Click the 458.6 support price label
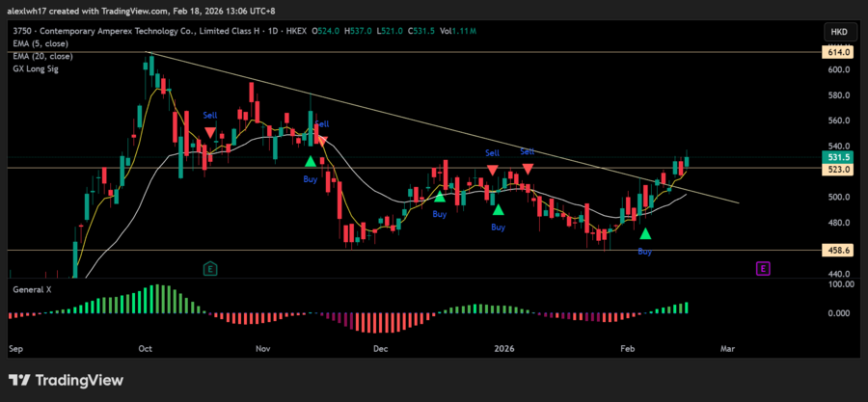The width and height of the screenshot is (868, 402). pyautogui.click(x=835, y=250)
